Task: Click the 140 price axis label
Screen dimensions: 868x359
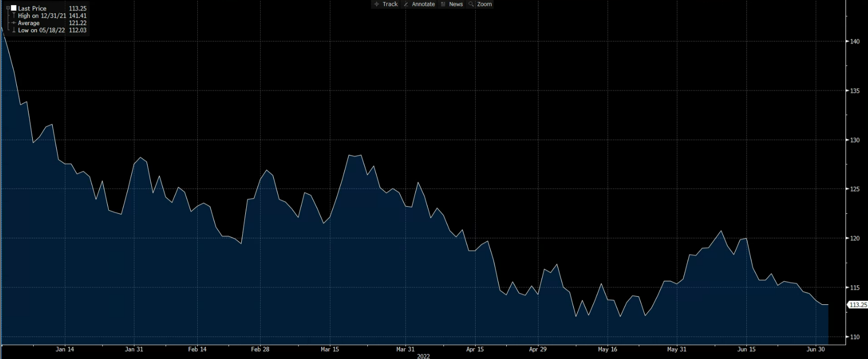Action: pyautogui.click(x=855, y=41)
